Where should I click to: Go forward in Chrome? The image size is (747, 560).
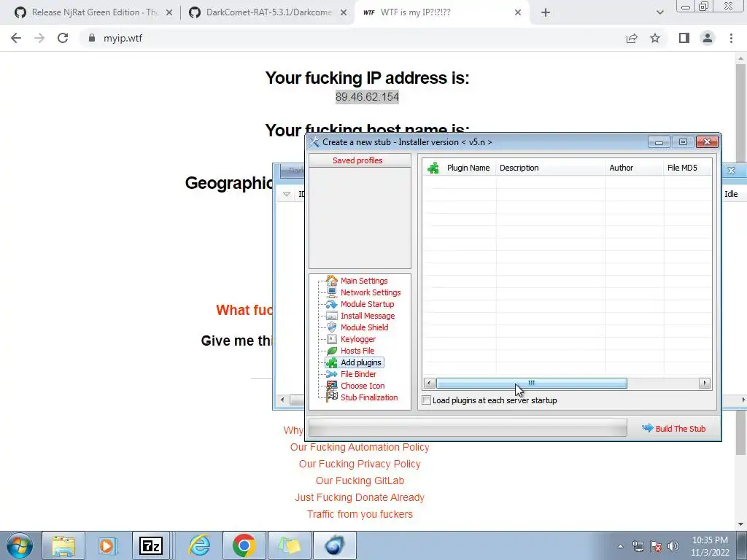39,38
